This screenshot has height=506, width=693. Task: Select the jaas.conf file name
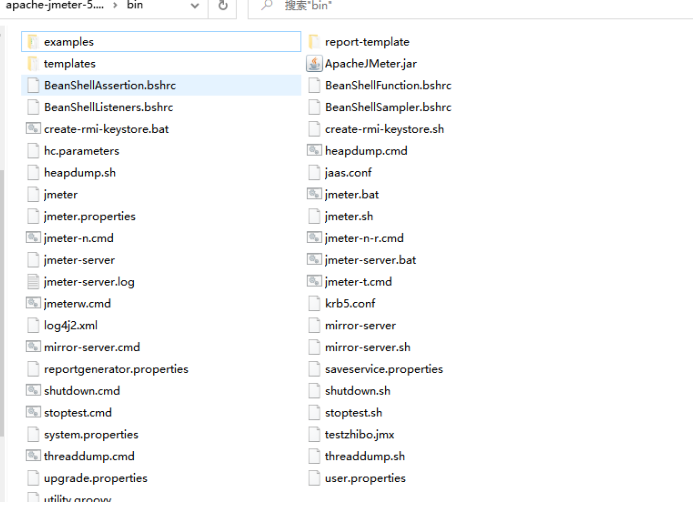(348, 172)
